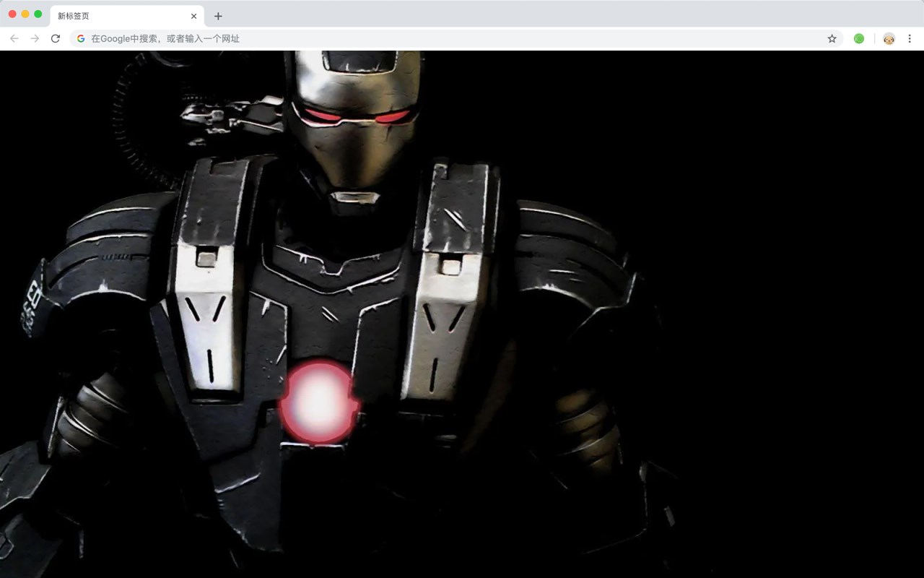Viewport: 924px width, 578px height.
Task: Bookmark this page with the star icon
Action: pyautogui.click(x=832, y=38)
